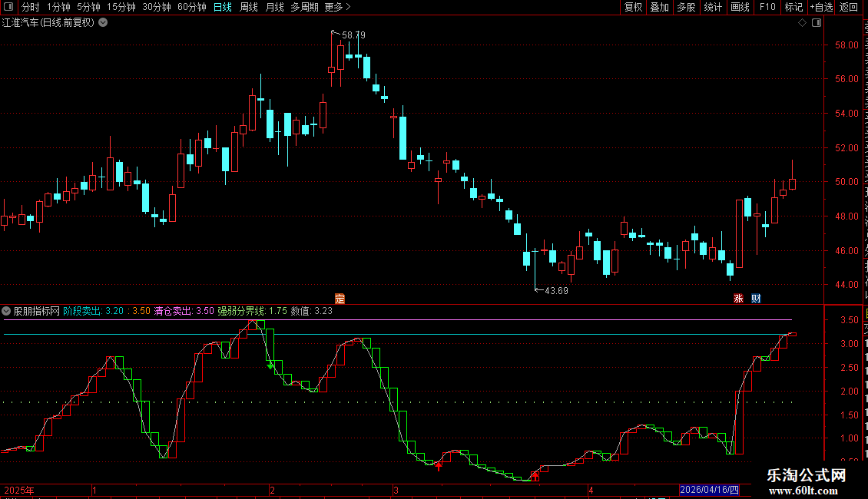This screenshot has height=499, width=868.
Task: Open dropdown beside 江淮汽车 title
Action: (103, 23)
